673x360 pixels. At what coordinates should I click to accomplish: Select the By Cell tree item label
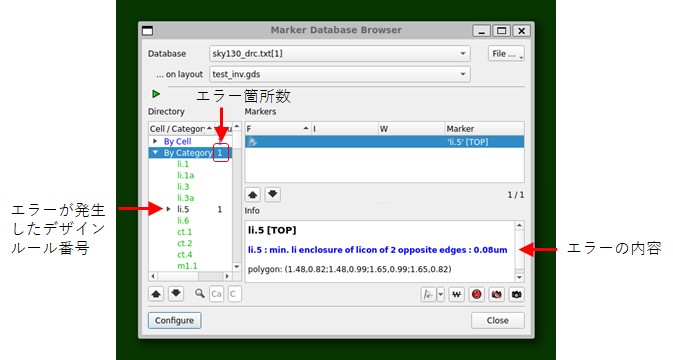point(177,141)
